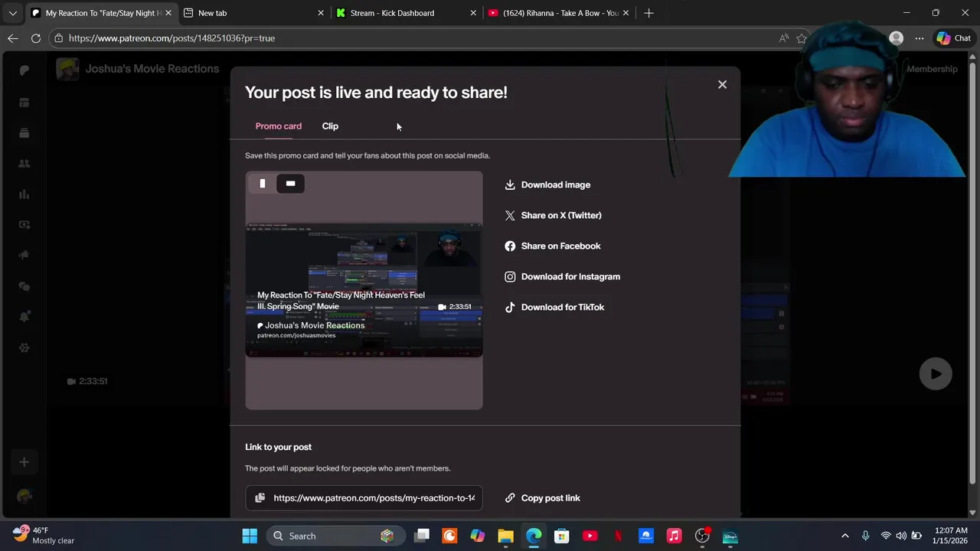Image resolution: width=980 pixels, height=551 pixels.
Task: Open Copilot app from taskbar
Action: tap(478, 536)
